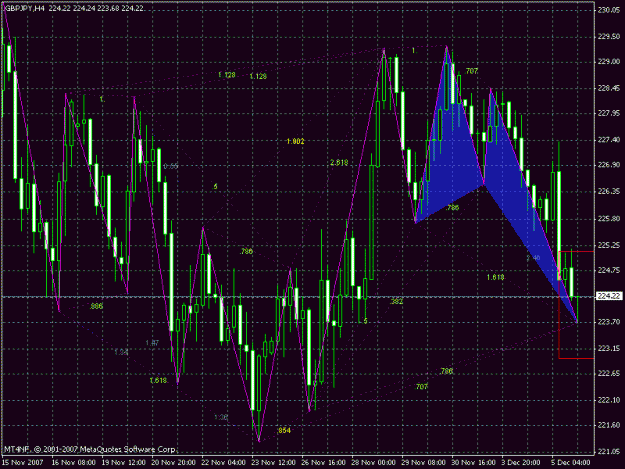
Task: Click the 227.40 price axis label
Action: tap(609, 140)
